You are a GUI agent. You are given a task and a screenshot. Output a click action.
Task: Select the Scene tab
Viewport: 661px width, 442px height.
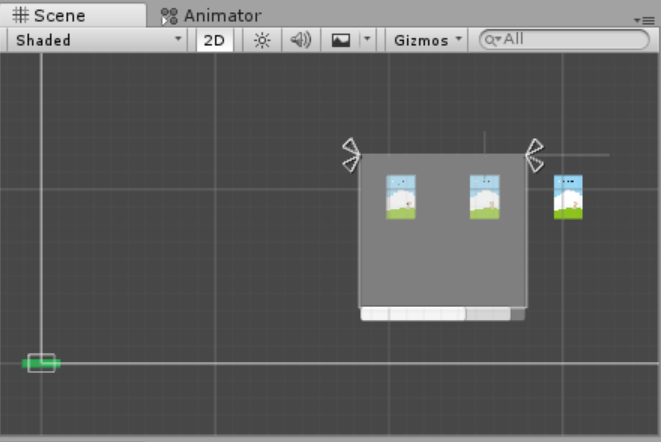[x=73, y=16]
